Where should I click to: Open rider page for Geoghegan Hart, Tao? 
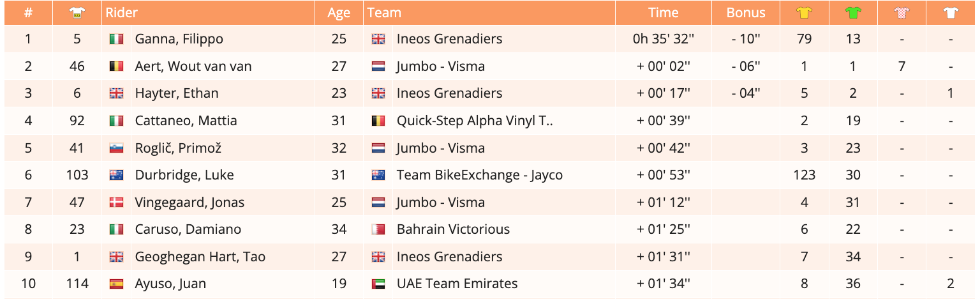(x=200, y=257)
